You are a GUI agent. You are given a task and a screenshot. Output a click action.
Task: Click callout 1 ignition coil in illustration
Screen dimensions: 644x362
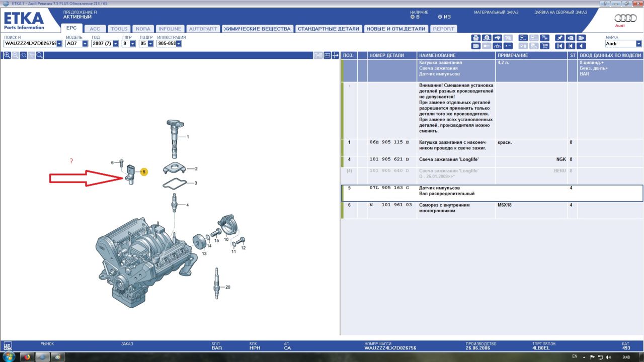point(188,137)
